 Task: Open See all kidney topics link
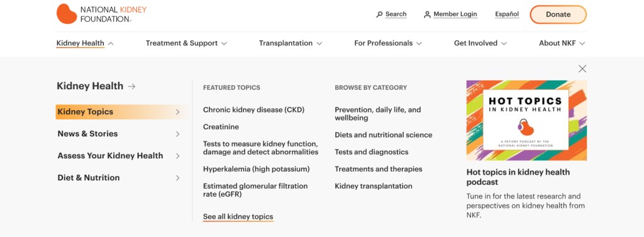(238, 217)
